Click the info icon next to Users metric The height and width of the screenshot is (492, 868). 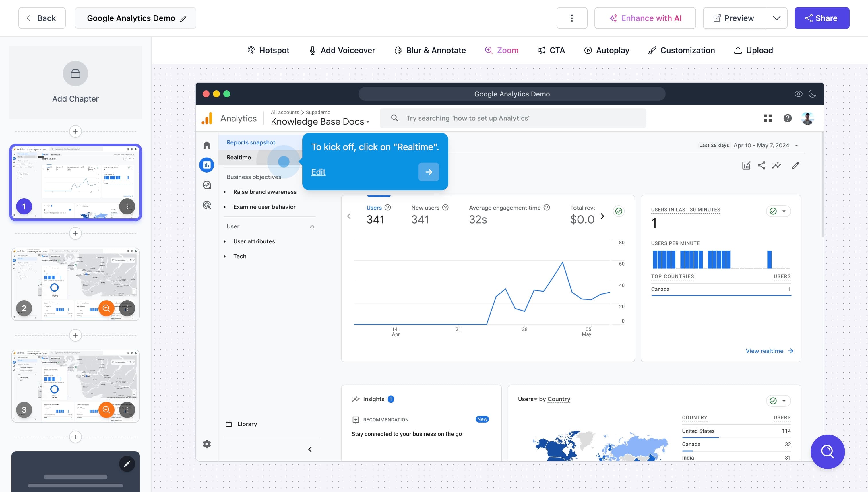coord(388,208)
